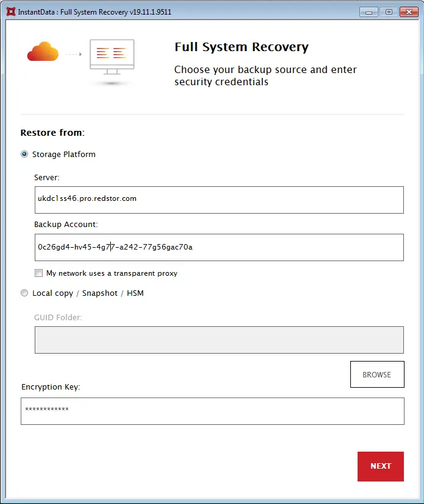Click the InstantData app icon in title bar
424x504 pixels.
(x=11, y=12)
